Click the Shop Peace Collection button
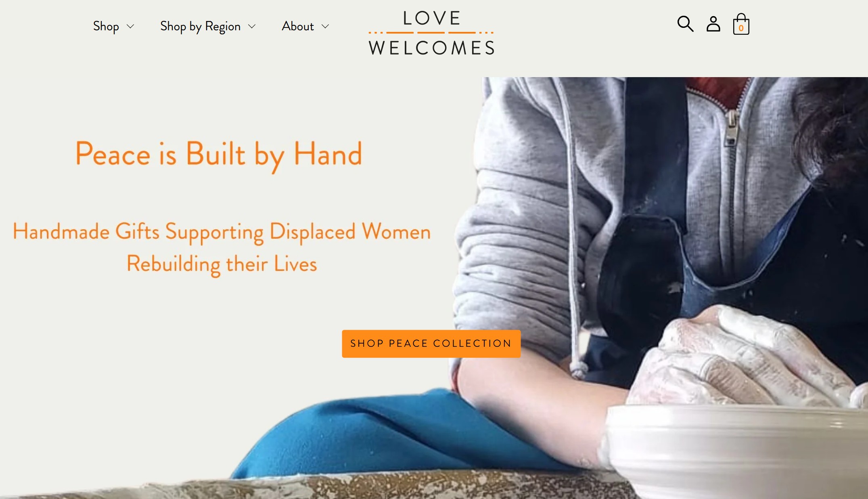This screenshot has height=499, width=868. coord(431,344)
